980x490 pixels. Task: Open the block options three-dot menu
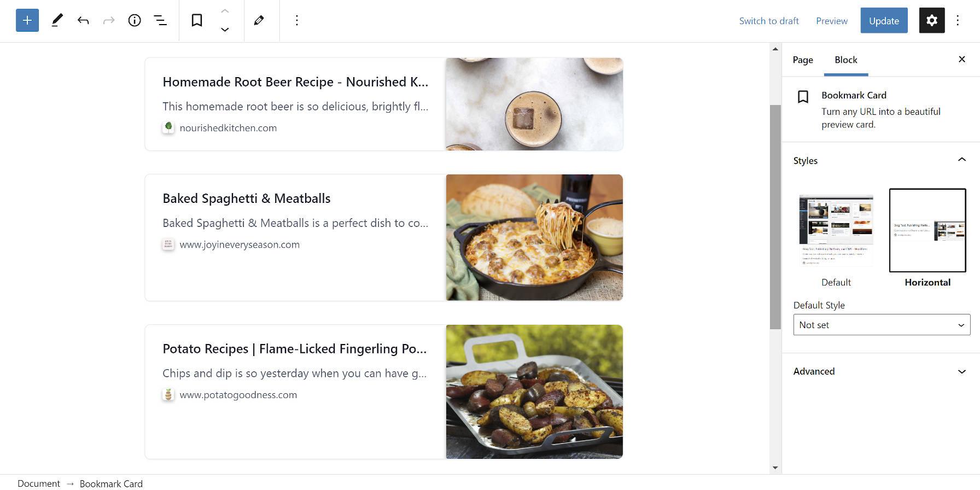(297, 20)
